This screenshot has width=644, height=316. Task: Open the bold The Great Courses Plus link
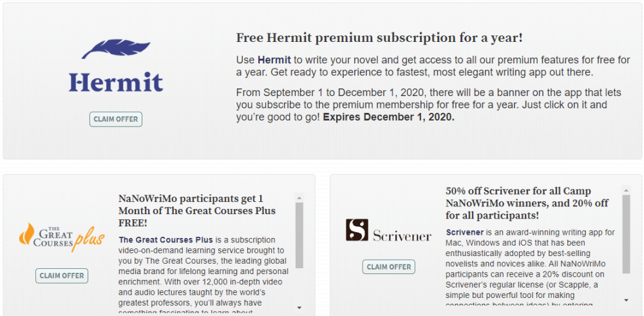tap(158, 240)
